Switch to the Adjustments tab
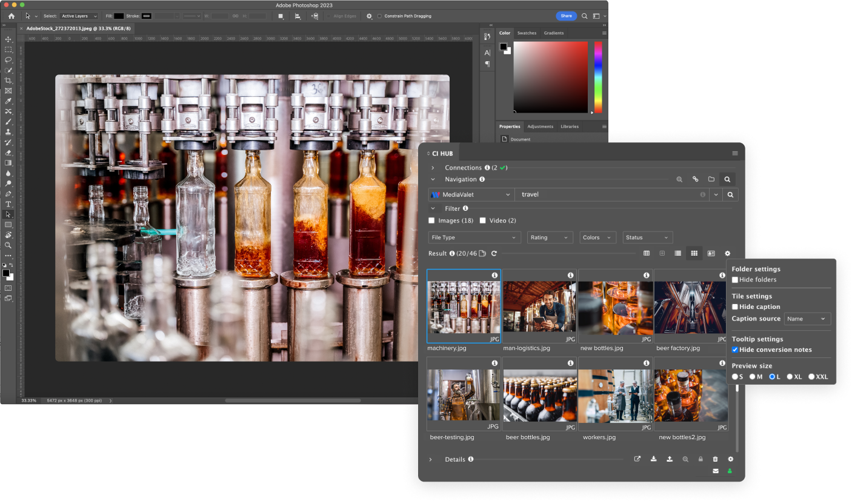The height and width of the screenshot is (504, 855). tap(540, 127)
